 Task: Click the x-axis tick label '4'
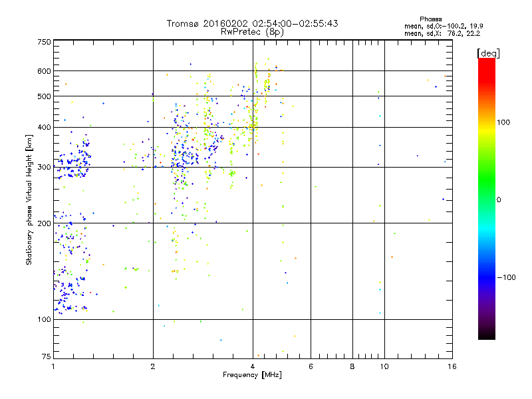(253, 366)
